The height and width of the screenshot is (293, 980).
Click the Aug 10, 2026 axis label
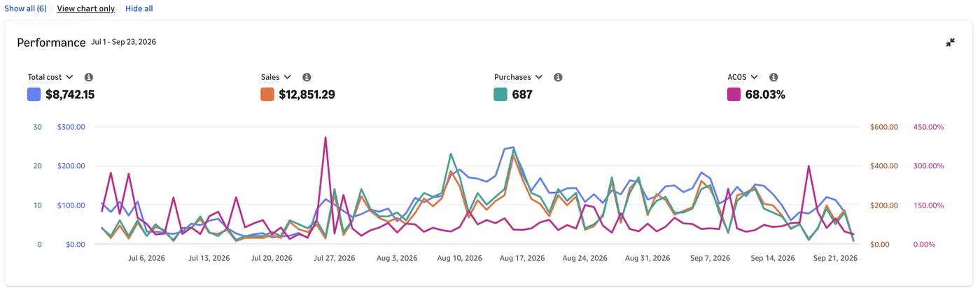(x=460, y=258)
